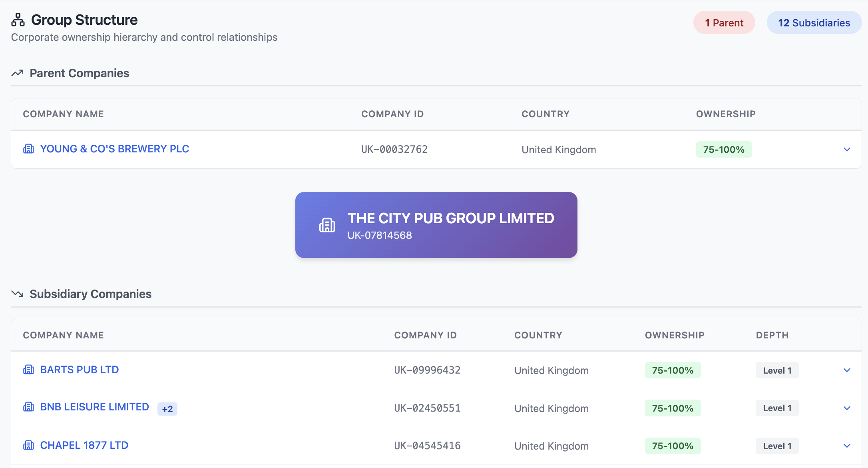Click the building icon next to BARTS PUB LTD
The height and width of the screenshot is (468, 868).
pyautogui.click(x=28, y=370)
